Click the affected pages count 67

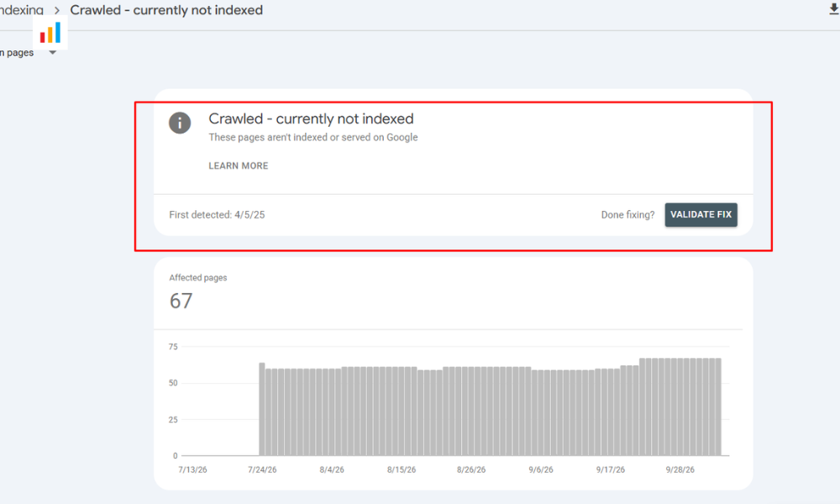pos(181,301)
